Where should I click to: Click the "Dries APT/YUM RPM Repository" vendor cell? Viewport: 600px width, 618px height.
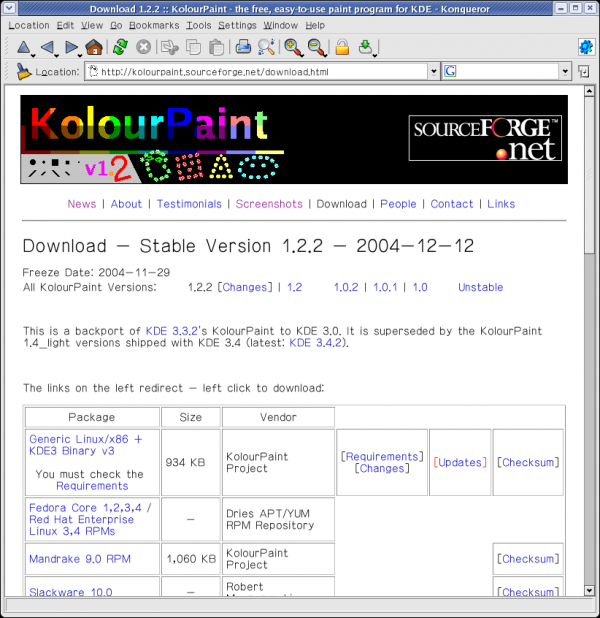coord(278,519)
